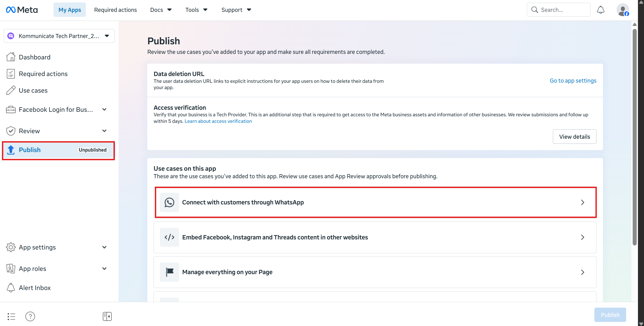Viewport: 644px width, 326px height.
Task: Click the WhatsApp use case icon
Action: 169,202
